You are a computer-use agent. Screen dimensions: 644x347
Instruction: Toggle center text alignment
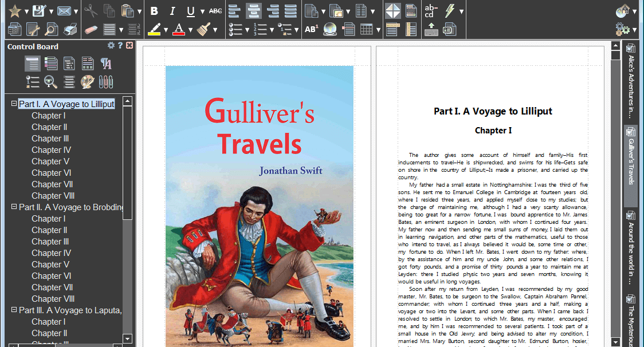point(253,11)
